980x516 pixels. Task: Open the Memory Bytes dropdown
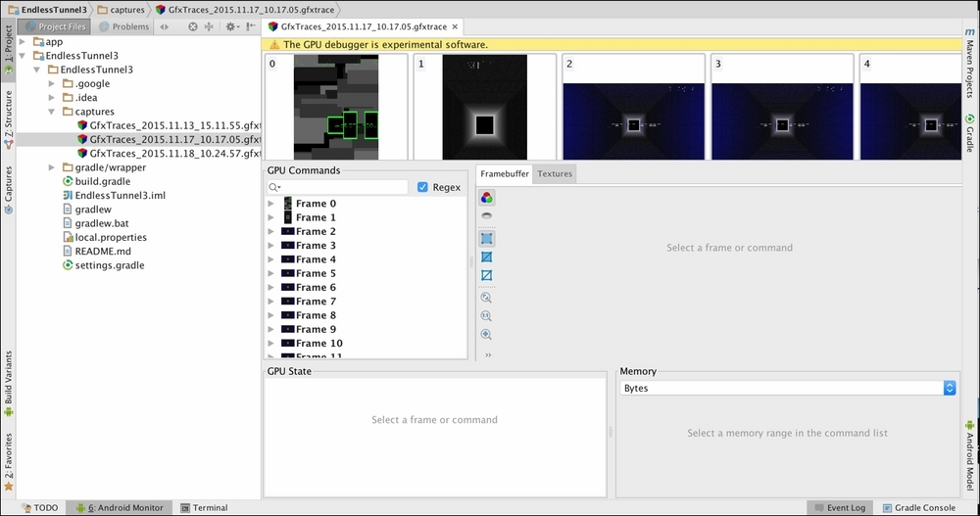(x=788, y=389)
